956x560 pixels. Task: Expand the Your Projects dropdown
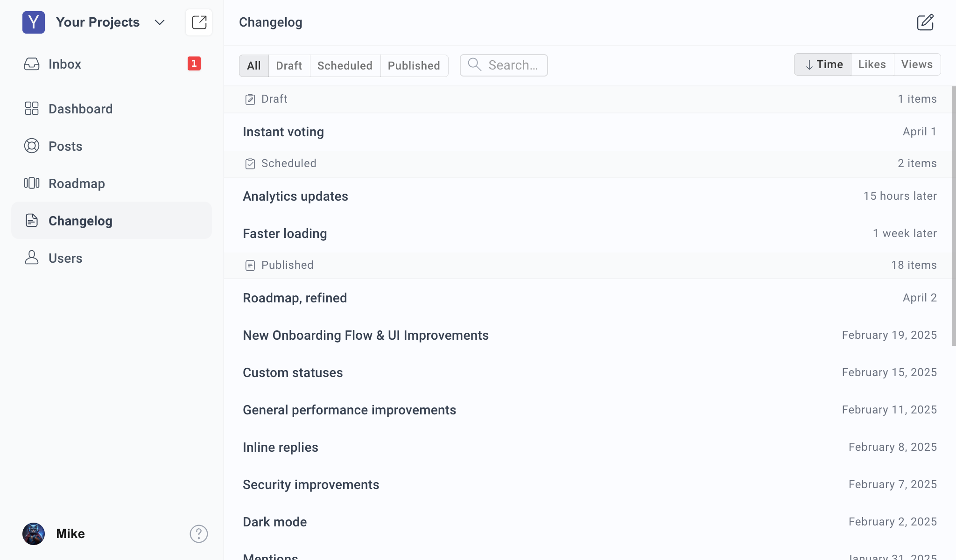[159, 22]
